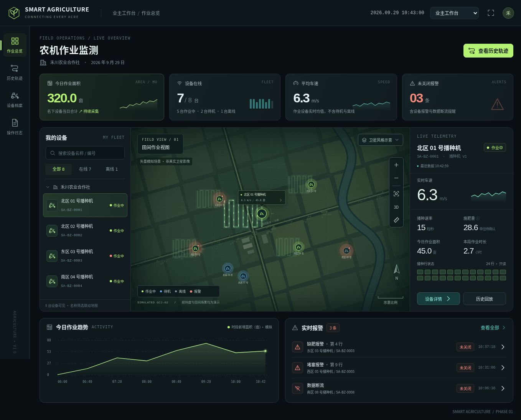Image resolution: width=521 pixels, height=420 pixels.
Task: Click the 10:42 endpoint on trend chart
Action: pyautogui.click(x=265, y=351)
